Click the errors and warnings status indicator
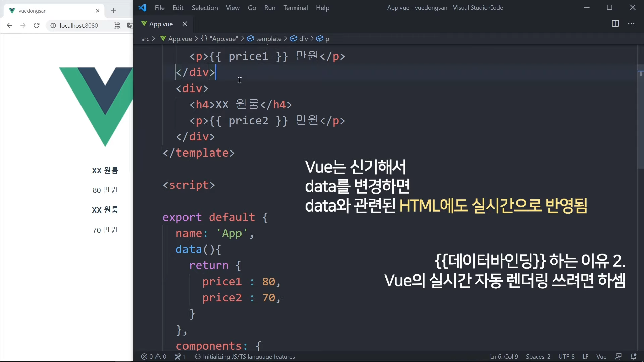644x362 pixels. click(154, 356)
